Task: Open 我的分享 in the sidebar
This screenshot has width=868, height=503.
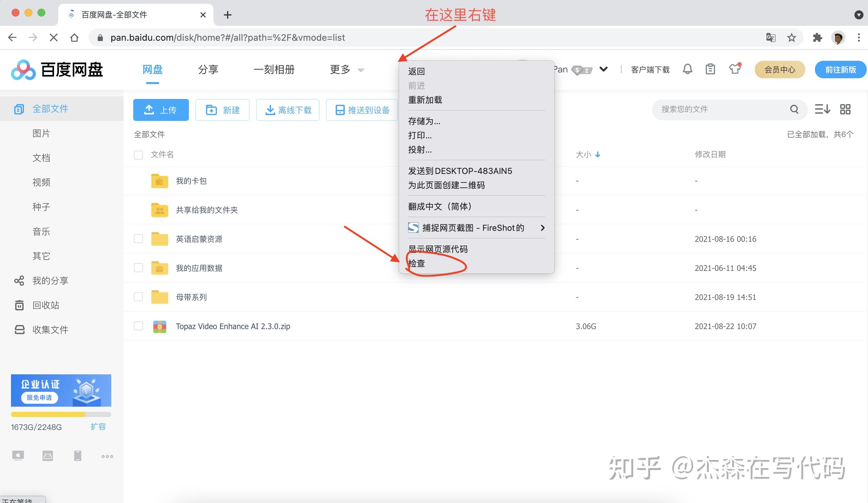Action: pyautogui.click(x=50, y=281)
